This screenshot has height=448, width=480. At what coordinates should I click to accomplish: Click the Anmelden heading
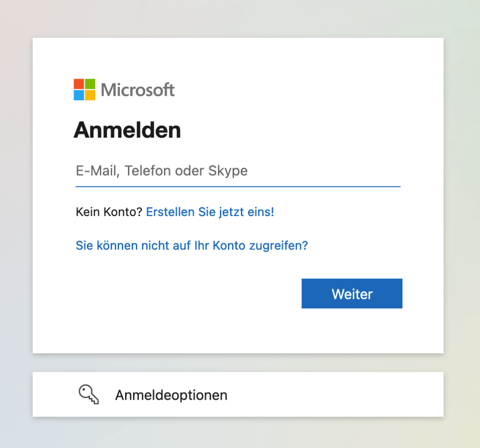pos(127,130)
